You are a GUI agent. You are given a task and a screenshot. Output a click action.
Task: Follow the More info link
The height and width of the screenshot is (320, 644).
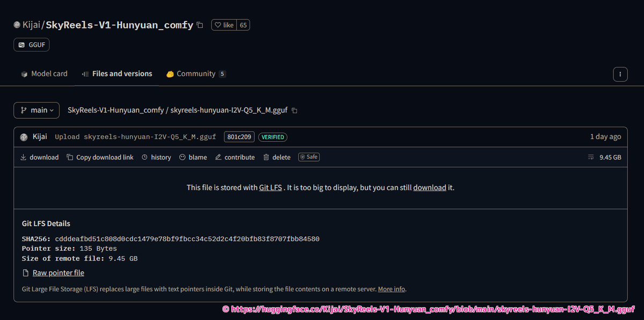[x=391, y=289]
